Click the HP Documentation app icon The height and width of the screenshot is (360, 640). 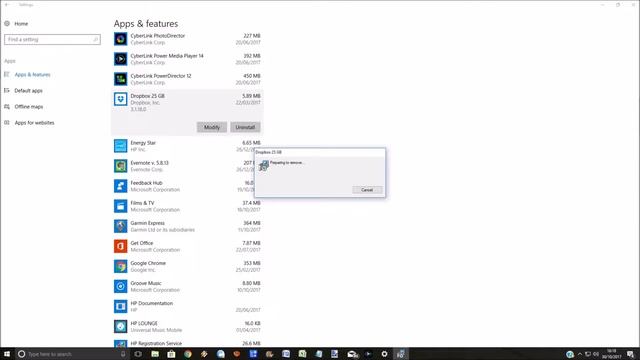point(120,307)
